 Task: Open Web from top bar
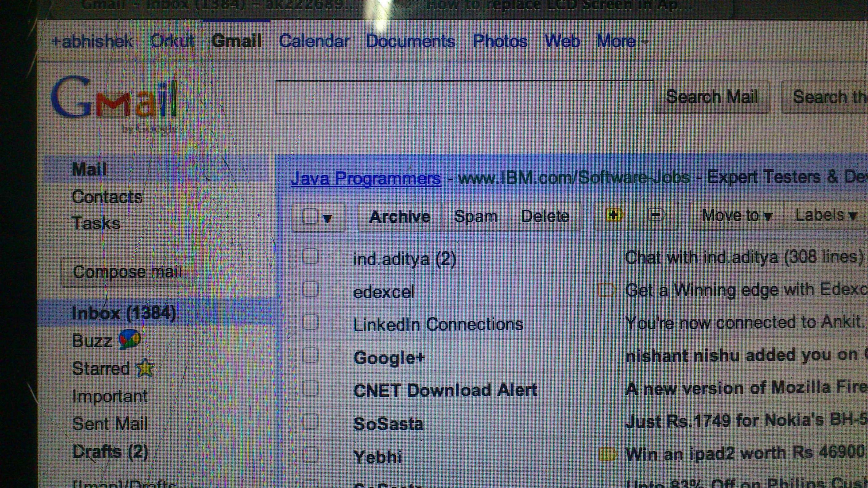562,41
